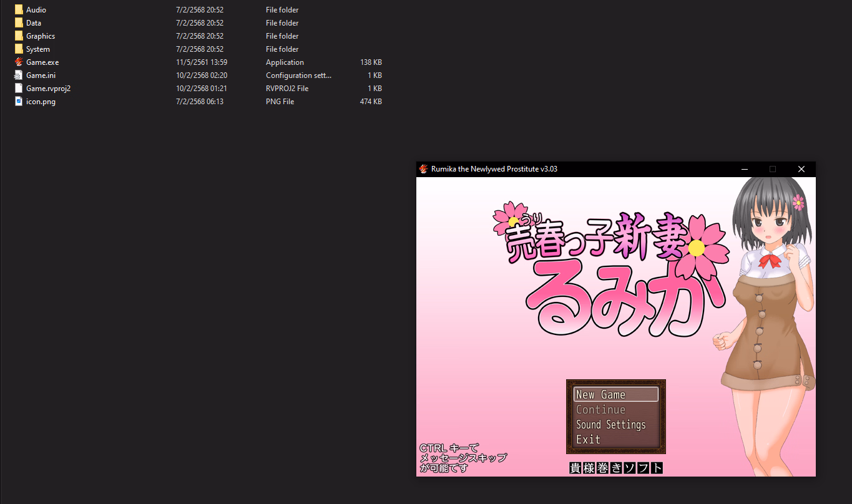Click the 7/2/2568 06:13 date cell
The height and width of the screenshot is (504, 852).
coord(200,102)
